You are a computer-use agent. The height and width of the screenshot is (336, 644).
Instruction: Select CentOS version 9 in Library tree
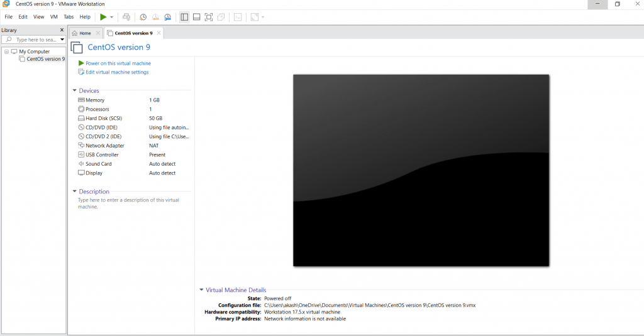pyautogui.click(x=45, y=59)
